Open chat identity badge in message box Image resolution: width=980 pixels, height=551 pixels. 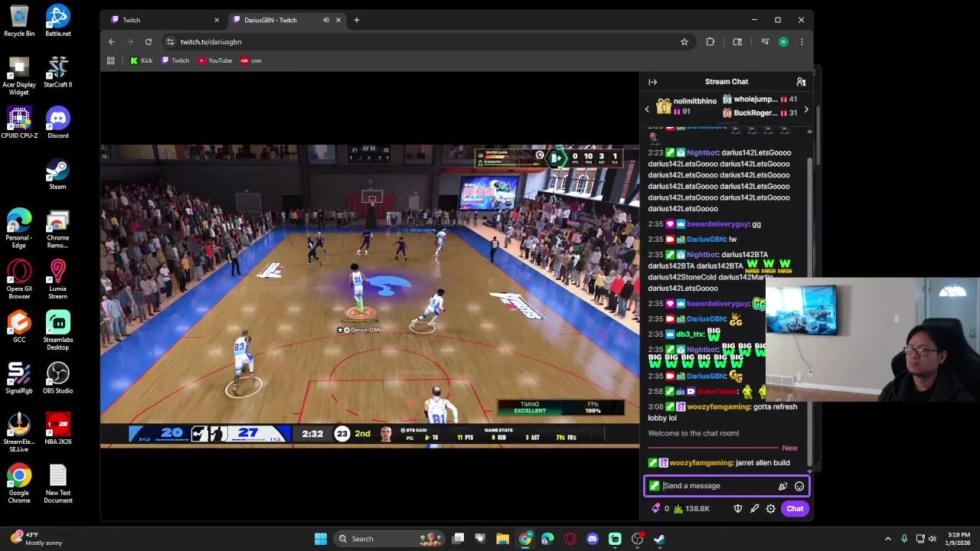tap(654, 486)
